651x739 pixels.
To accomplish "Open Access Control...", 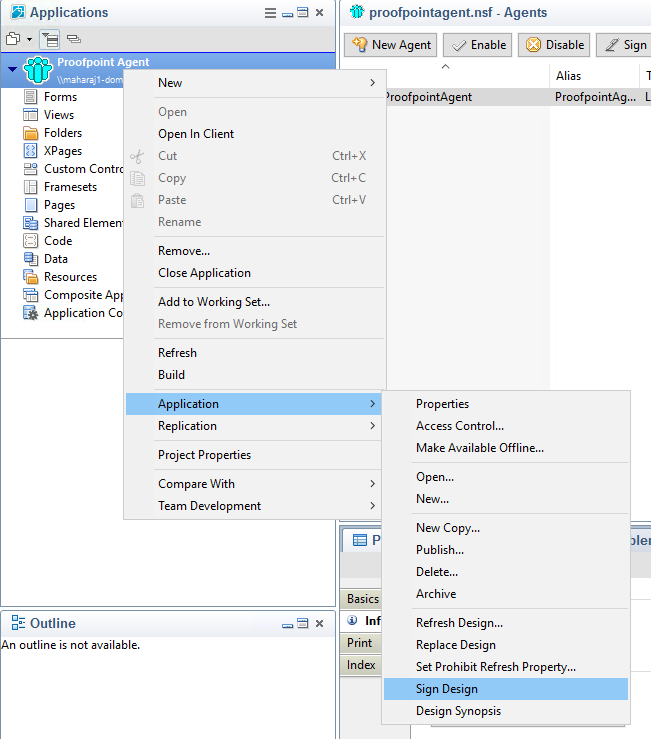I will [x=506, y=426].
